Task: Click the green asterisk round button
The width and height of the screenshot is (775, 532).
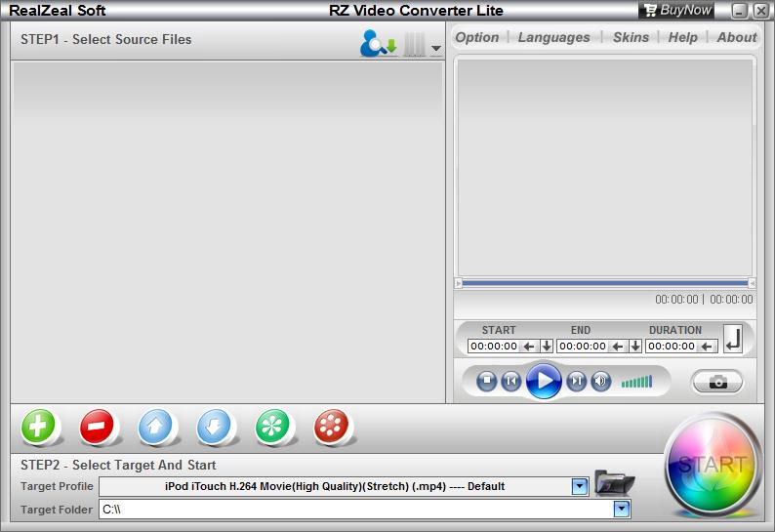Action: click(x=273, y=427)
